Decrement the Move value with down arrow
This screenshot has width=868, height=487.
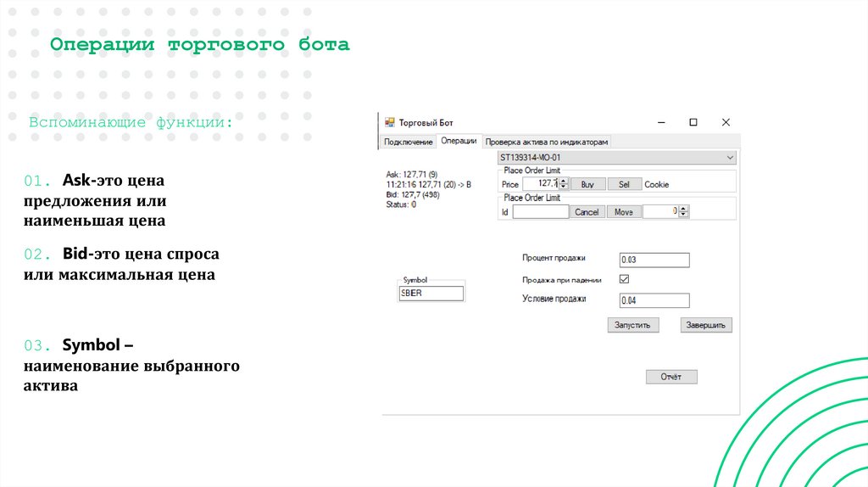[684, 215]
